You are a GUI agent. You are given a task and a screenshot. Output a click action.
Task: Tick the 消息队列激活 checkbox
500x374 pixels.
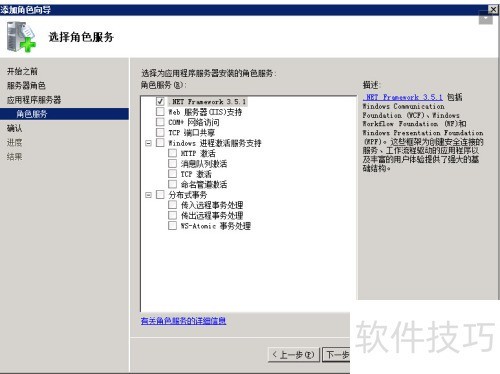tap(172, 163)
